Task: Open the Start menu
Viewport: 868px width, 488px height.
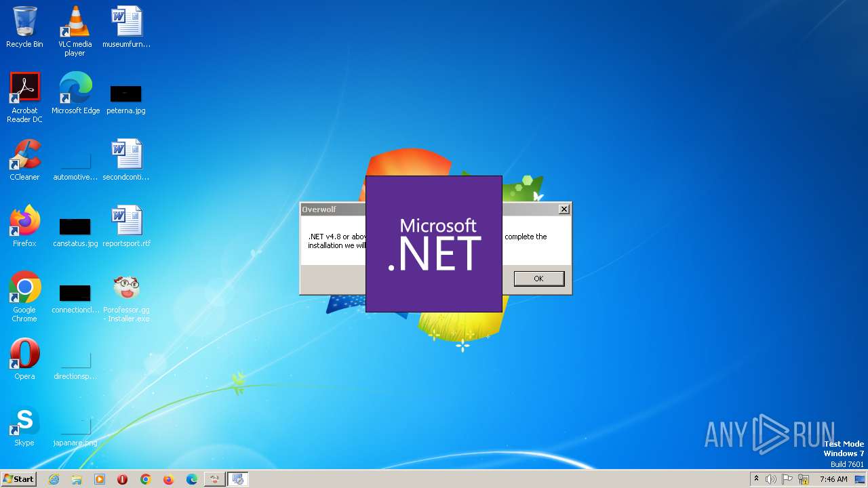Action: [x=18, y=479]
